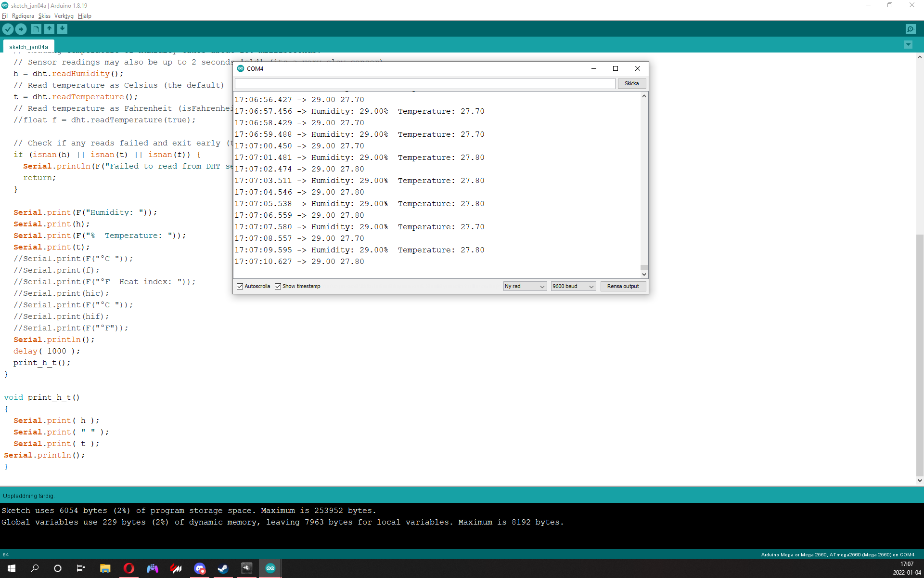The height and width of the screenshot is (578, 924).
Task: Click the serial monitor message input field
Action: click(x=425, y=83)
